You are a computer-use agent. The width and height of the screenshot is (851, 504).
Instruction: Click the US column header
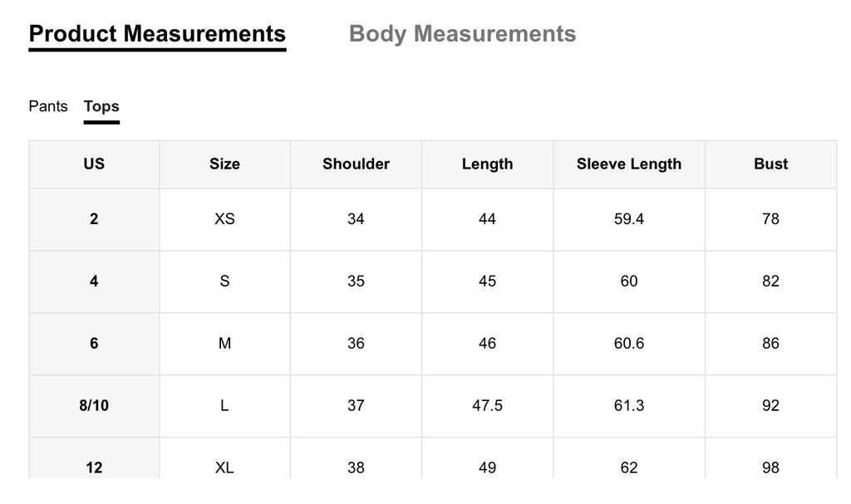click(x=94, y=164)
